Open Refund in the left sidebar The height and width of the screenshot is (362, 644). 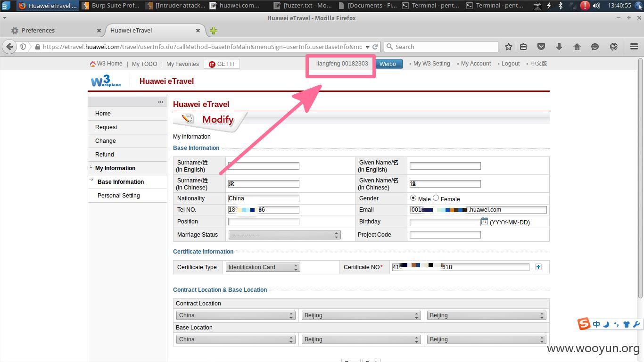[127, 155]
